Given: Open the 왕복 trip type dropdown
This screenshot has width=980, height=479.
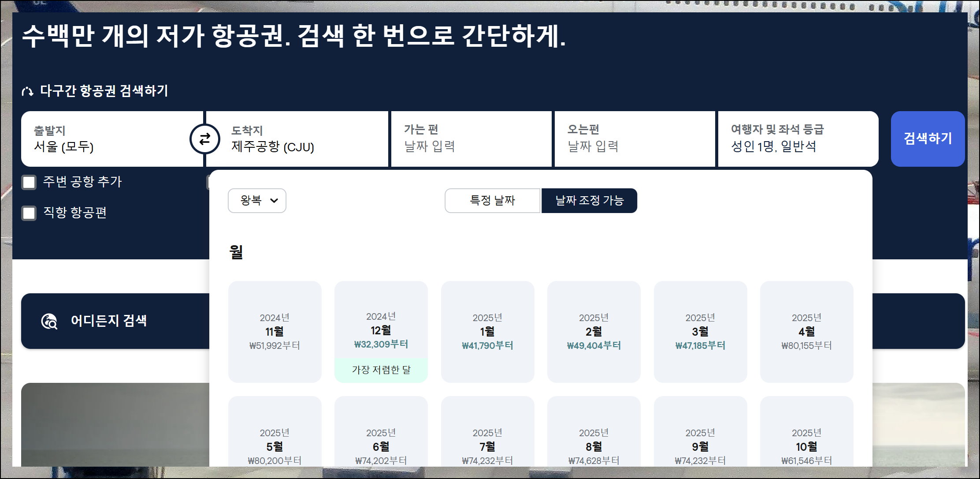Looking at the screenshot, I should coord(256,201).
